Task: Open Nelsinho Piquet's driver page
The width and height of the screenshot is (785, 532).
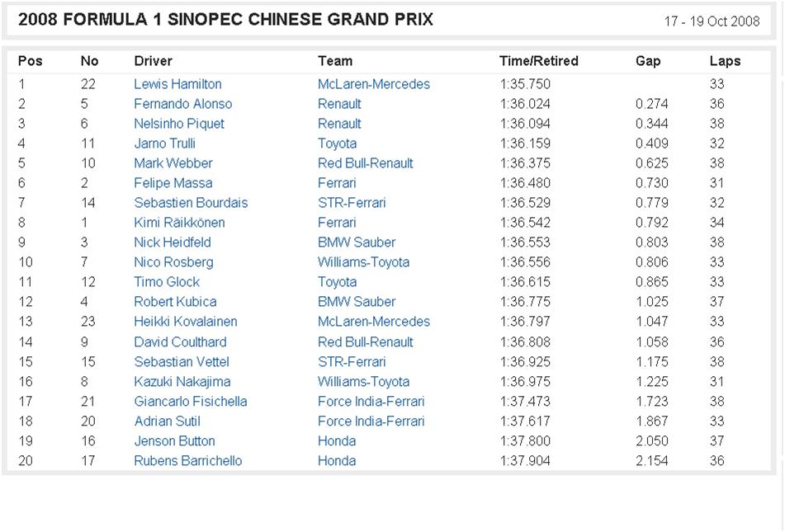Action: pos(179,124)
